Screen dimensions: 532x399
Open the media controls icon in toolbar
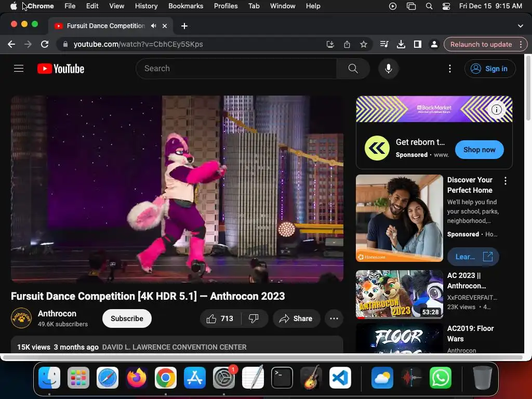click(384, 45)
